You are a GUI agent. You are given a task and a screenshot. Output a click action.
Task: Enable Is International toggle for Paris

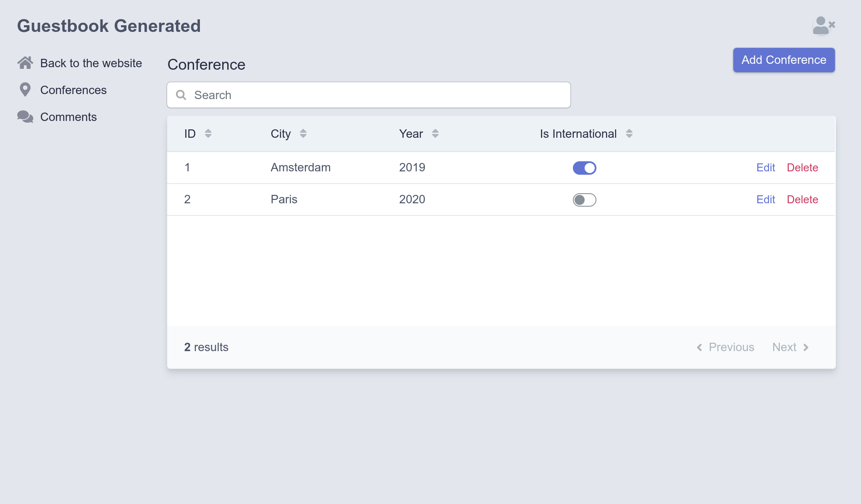click(584, 200)
